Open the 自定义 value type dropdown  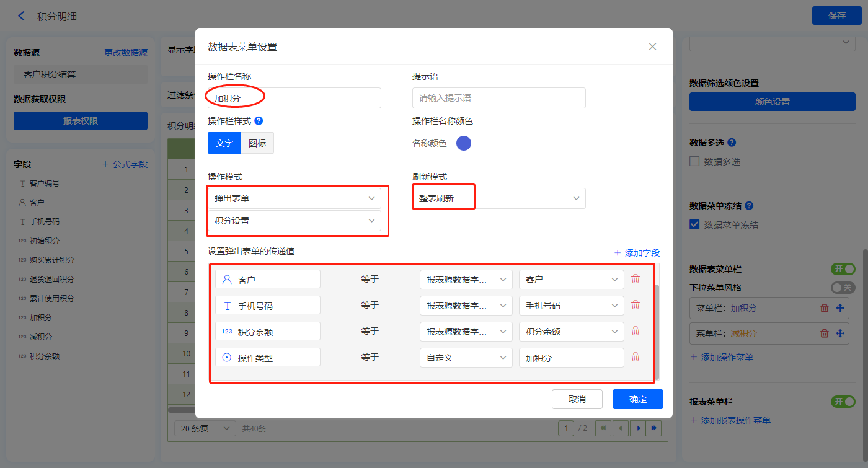point(466,358)
